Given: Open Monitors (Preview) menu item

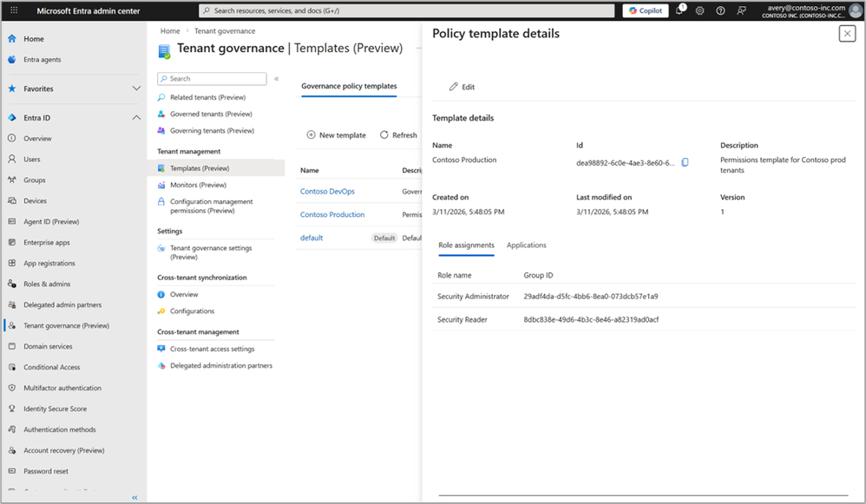Looking at the screenshot, I should [x=198, y=185].
